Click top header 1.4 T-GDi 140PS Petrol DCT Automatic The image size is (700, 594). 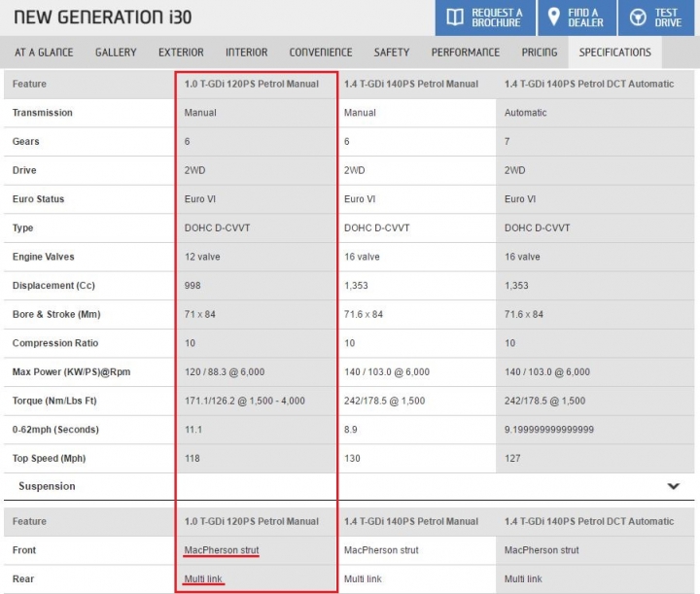589,84
